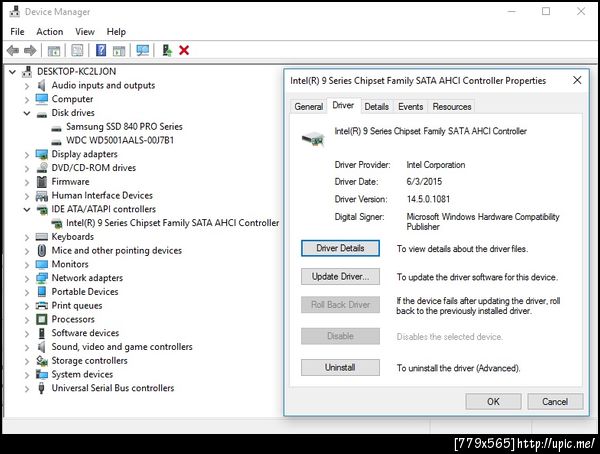
Task: Click the Processors chip icon
Action: [41, 319]
